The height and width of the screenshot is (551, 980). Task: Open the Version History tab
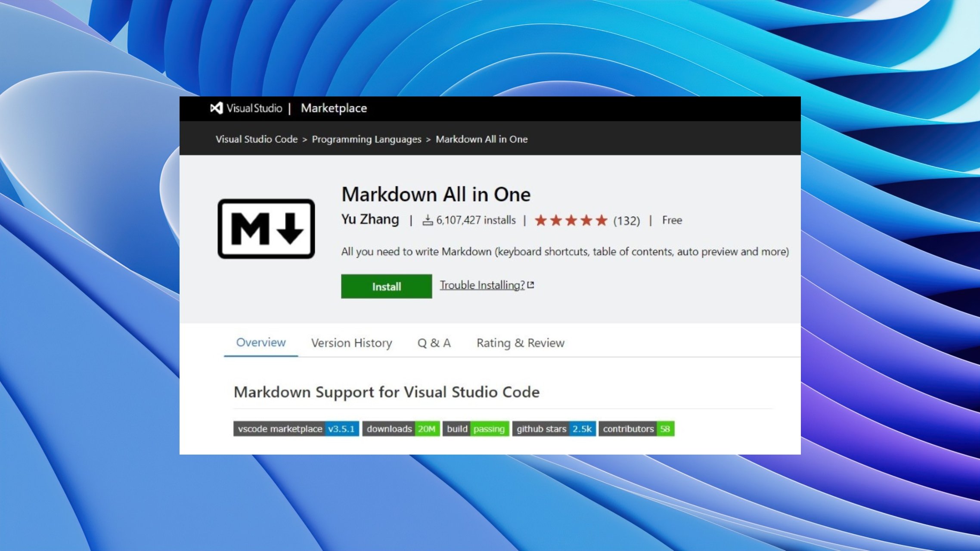click(x=351, y=343)
